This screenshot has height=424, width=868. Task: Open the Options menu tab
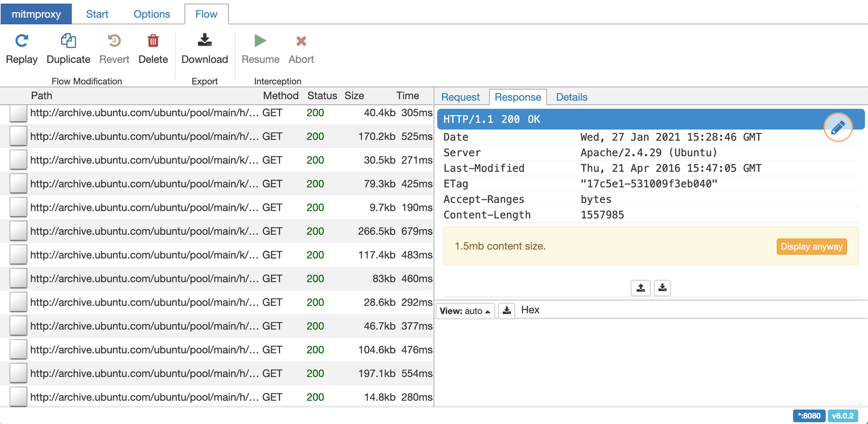point(152,14)
